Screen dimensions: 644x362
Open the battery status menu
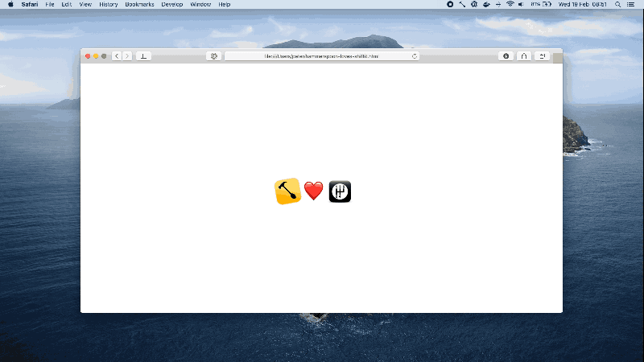click(x=541, y=5)
